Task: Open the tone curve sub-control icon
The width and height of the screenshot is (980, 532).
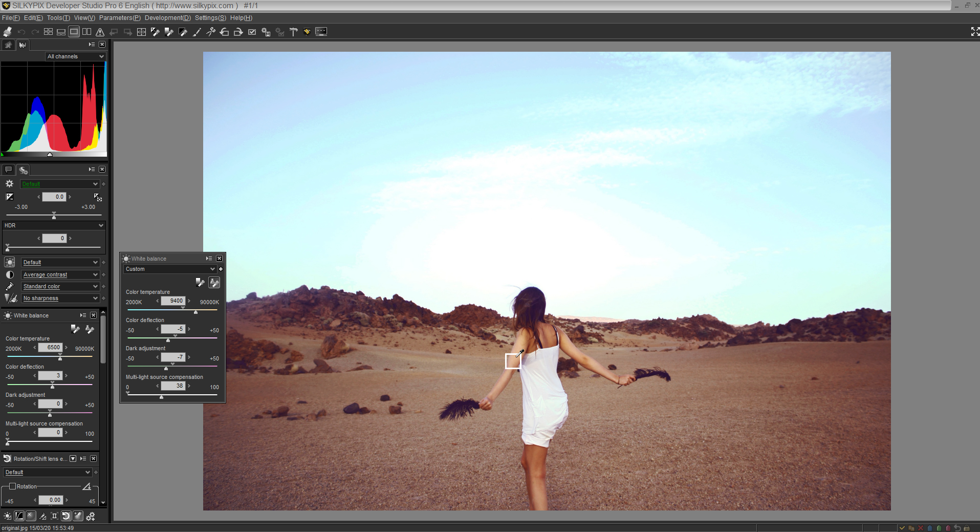Action: [x=19, y=516]
